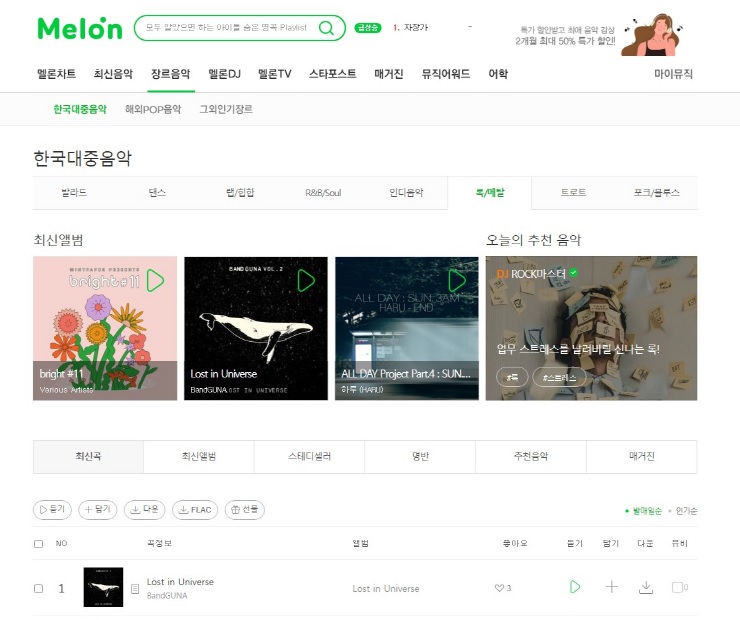
Task: Add Lost in Universe with plus icon
Action: click(612, 587)
